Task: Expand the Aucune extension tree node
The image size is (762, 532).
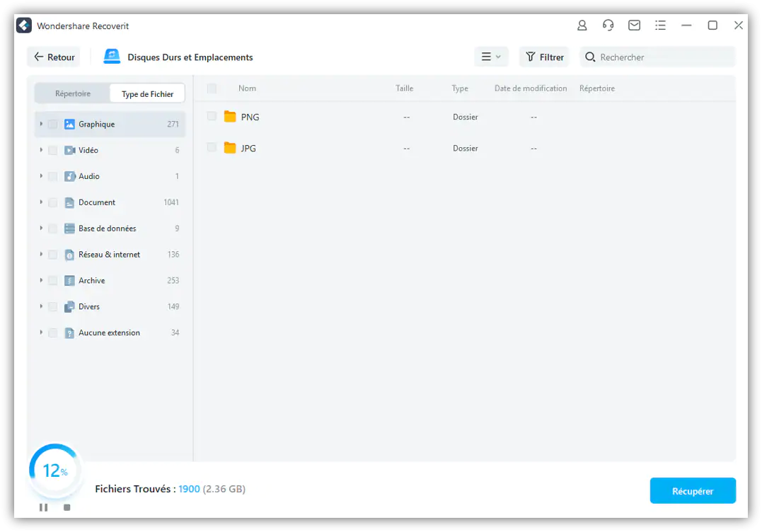Action: point(41,332)
